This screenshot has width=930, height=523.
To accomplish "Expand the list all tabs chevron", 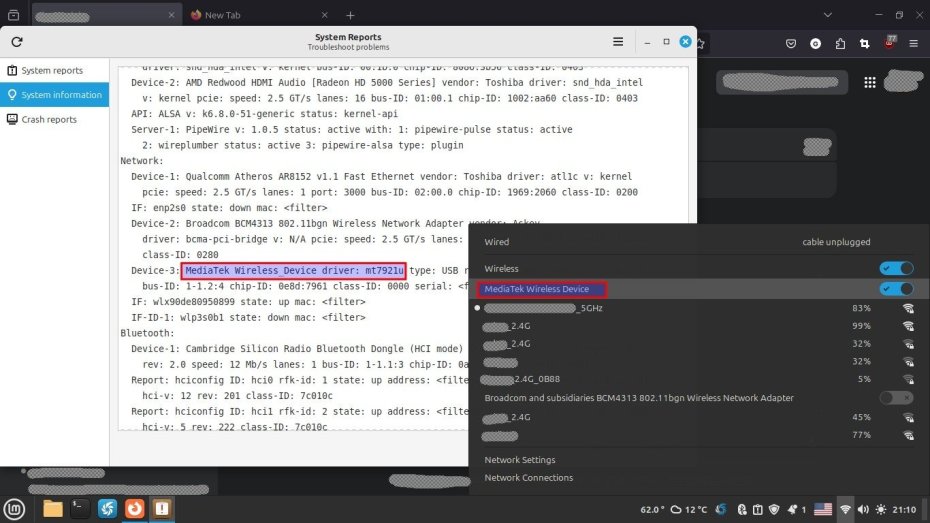I will tap(827, 15).
